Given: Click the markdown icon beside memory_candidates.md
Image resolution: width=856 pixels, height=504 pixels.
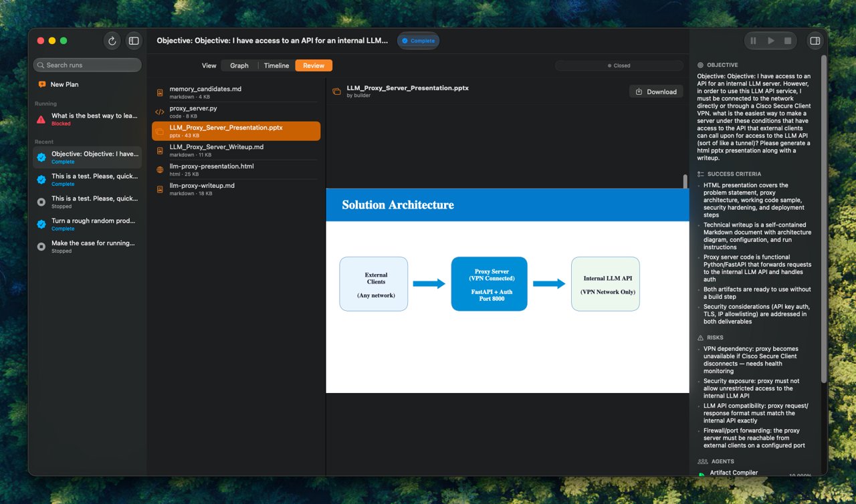Looking at the screenshot, I should pyautogui.click(x=160, y=92).
